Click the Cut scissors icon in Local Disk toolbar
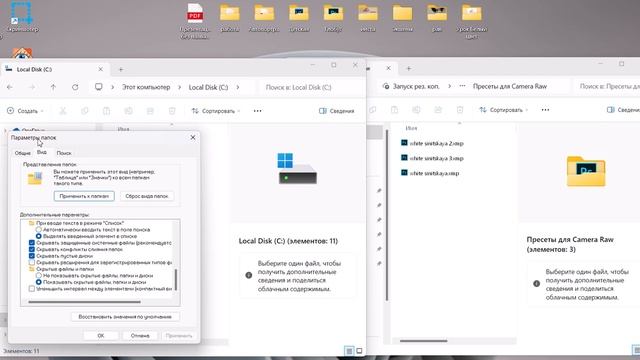The height and width of the screenshot is (360, 640). tap(62, 111)
